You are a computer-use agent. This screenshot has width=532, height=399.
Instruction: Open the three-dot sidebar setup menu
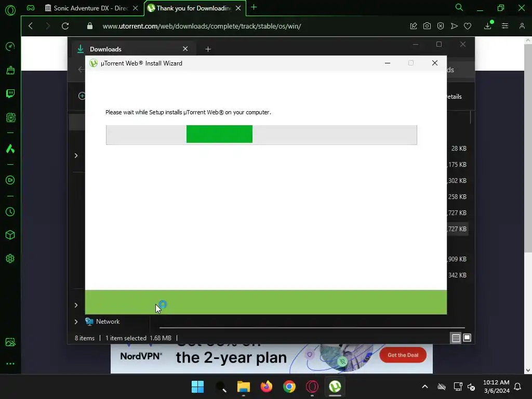click(x=10, y=364)
